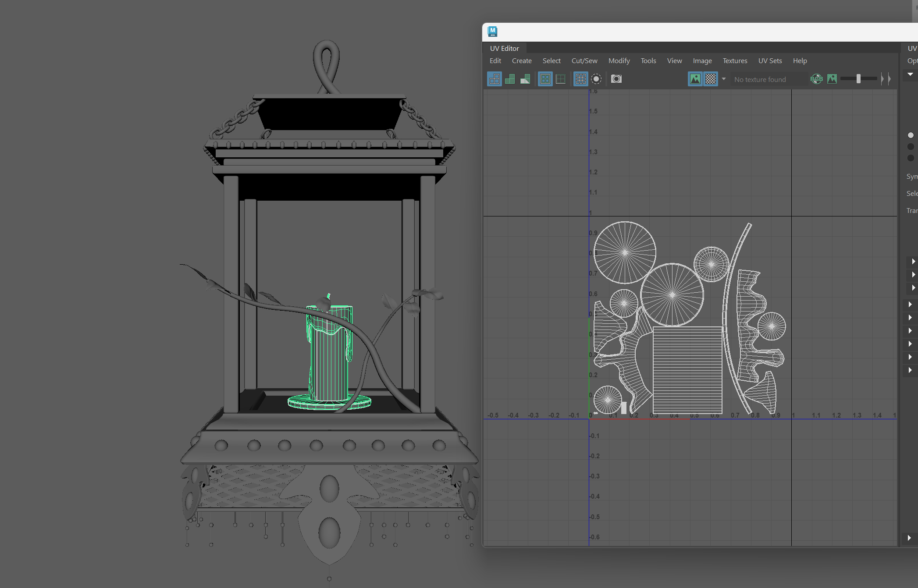Click the Maya logo in the title bar
This screenshot has width=918, height=588.
point(493,32)
